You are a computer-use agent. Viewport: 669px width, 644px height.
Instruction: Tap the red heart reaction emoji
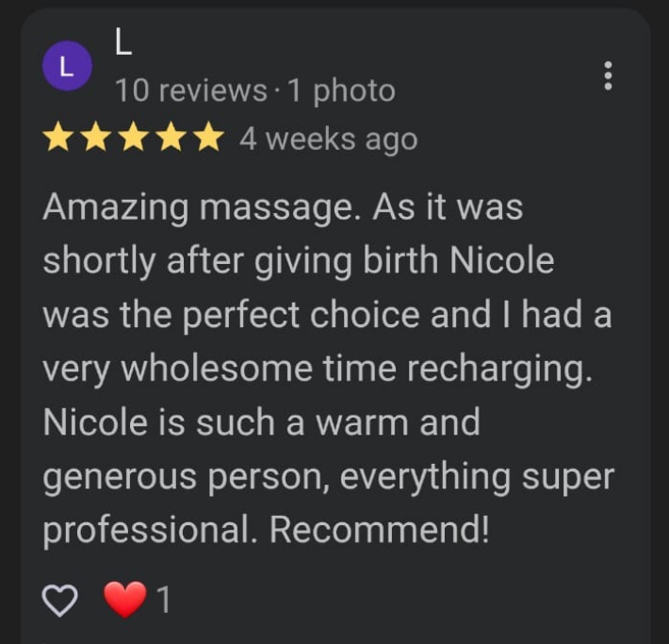click(x=125, y=599)
